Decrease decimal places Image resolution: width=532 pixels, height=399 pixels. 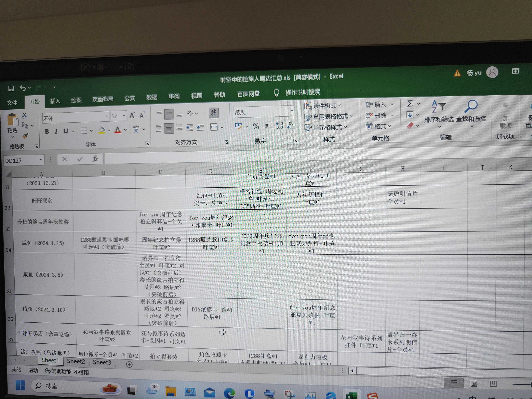(290, 125)
